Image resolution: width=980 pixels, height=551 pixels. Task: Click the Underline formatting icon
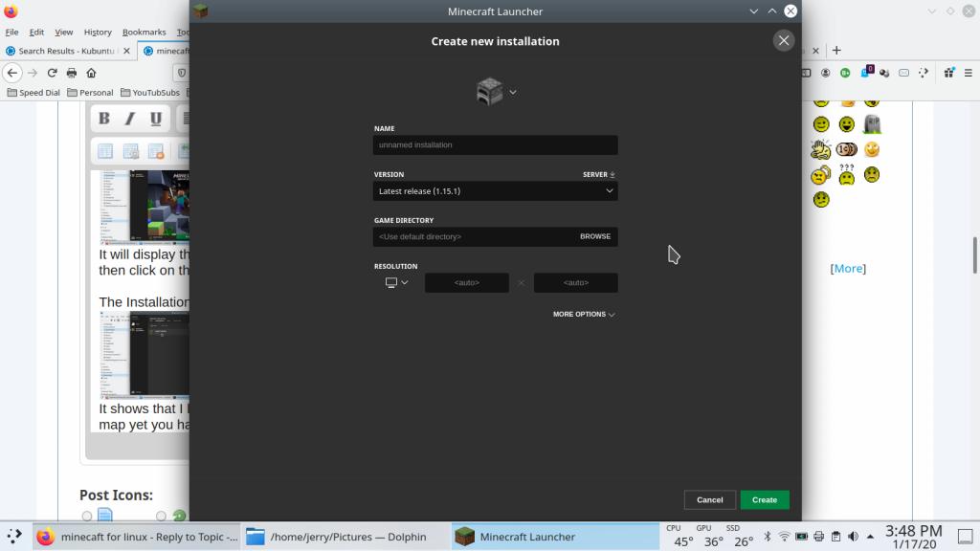pyautogui.click(x=155, y=119)
